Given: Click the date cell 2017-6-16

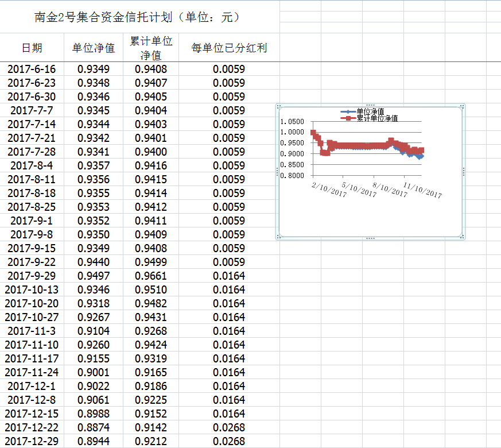Looking at the screenshot, I should point(32,69).
